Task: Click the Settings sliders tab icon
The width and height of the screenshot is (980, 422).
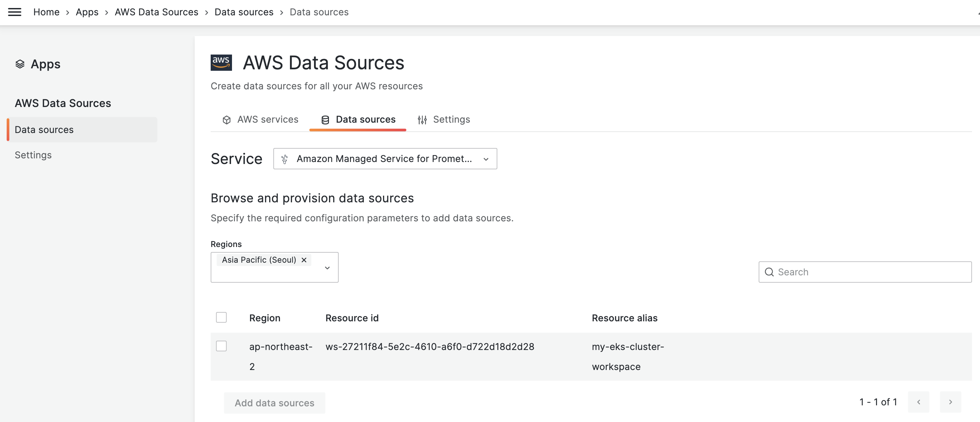Action: pyautogui.click(x=422, y=120)
